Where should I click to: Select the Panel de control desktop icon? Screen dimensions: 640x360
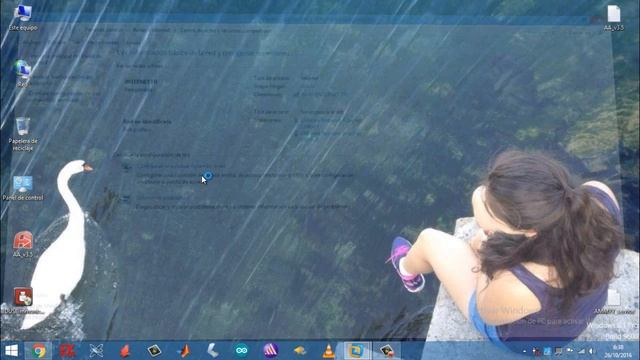(x=23, y=188)
